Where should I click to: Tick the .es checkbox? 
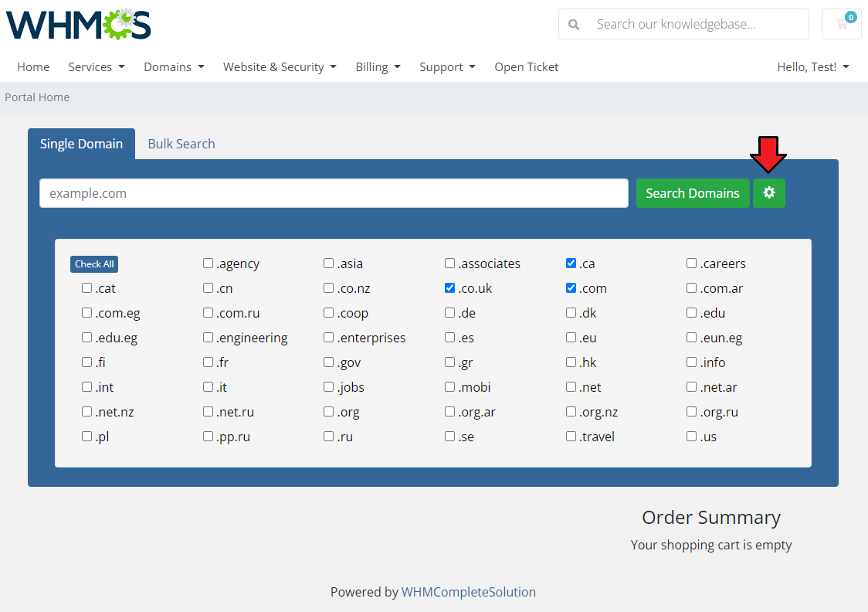(449, 337)
